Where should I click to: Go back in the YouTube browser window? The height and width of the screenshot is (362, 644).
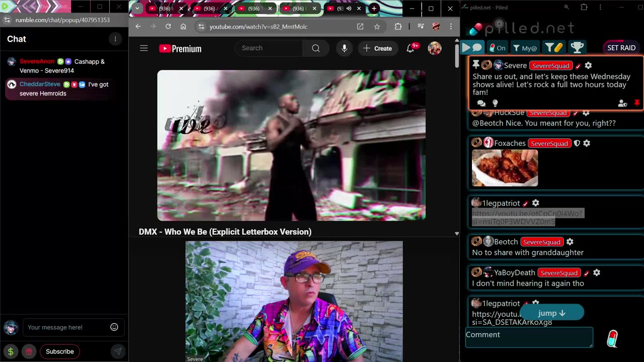click(138, 27)
